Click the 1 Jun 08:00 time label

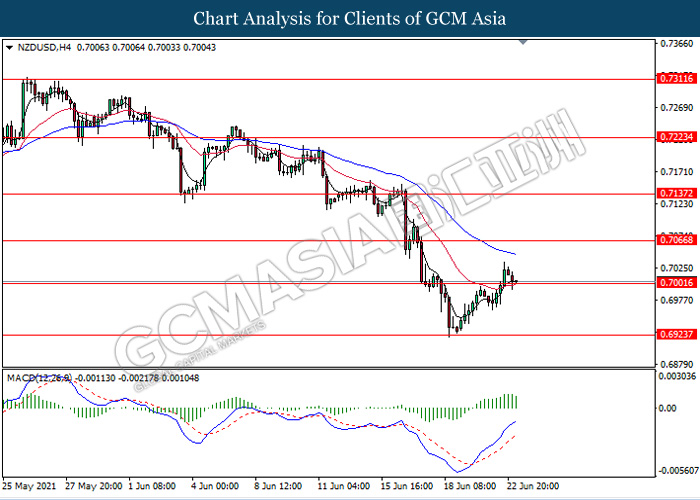tap(154, 486)
